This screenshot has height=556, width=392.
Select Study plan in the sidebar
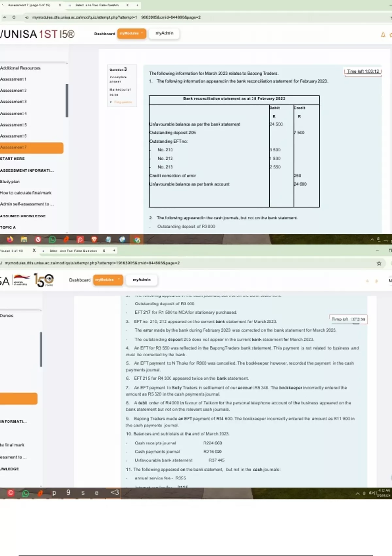10,182
